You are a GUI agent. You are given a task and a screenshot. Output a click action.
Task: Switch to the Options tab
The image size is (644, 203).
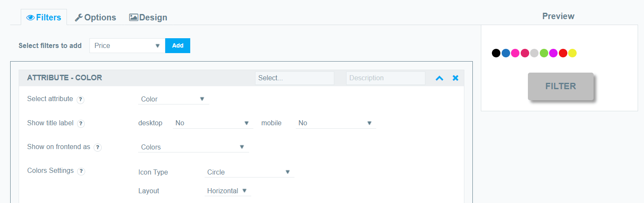(x=95, y=17)
